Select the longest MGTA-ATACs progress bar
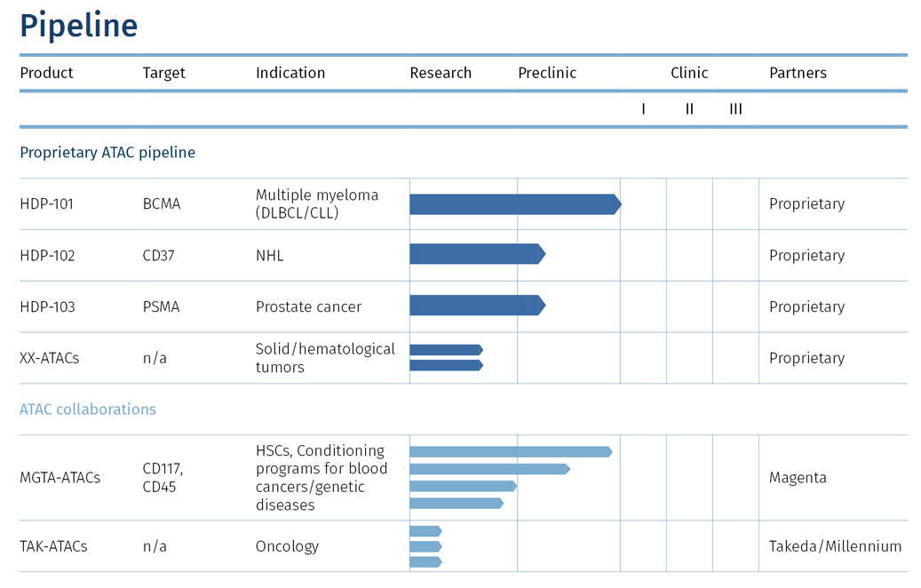Viewport: 921px width, 588px height. tap(510, 452)
